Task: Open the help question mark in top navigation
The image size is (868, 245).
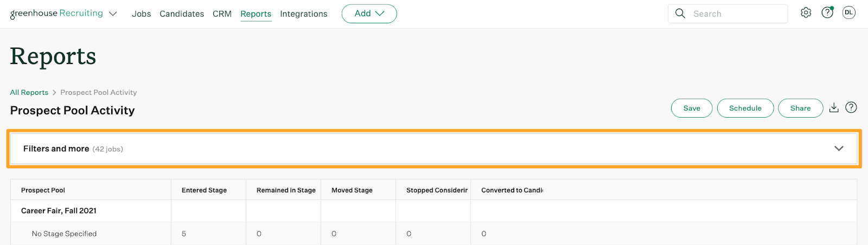Action: pyautogui.click(x=827, y=12)
